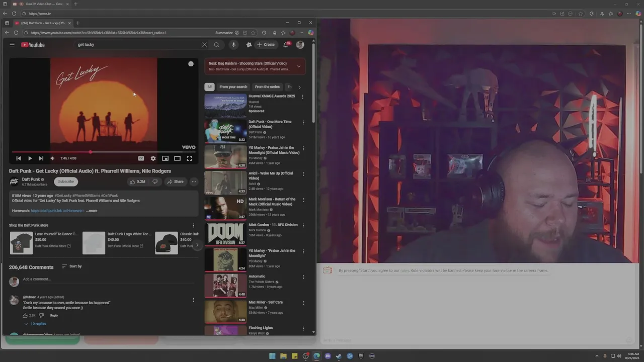The width and height of the screenshot is (644, 362).
Task: Toggle closed captions in player
Action: point(141,158)
